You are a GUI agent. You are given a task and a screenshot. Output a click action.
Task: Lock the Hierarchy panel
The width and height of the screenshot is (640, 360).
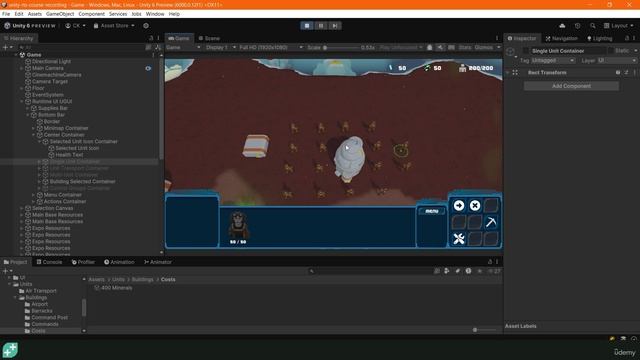coord(151,38)
